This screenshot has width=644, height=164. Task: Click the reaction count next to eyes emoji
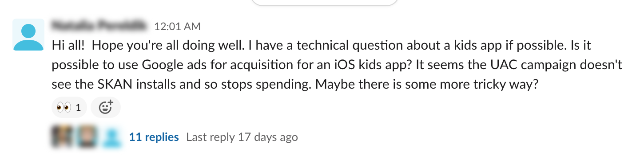pos(79,107)
